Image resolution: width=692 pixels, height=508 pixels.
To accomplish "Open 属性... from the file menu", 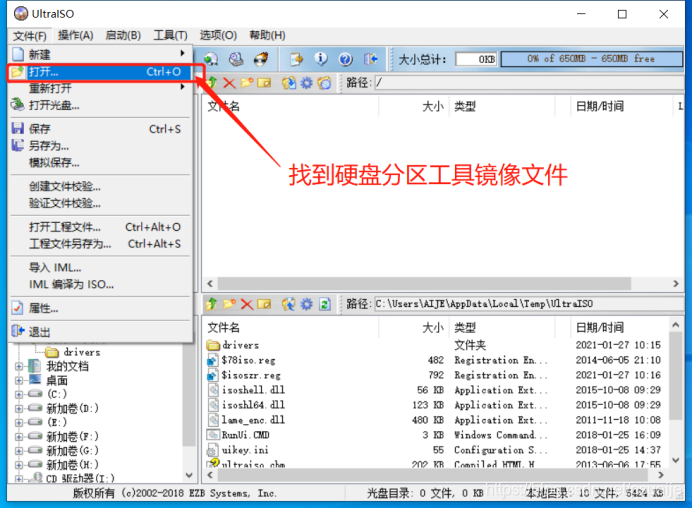I will [x=100, y=308].
